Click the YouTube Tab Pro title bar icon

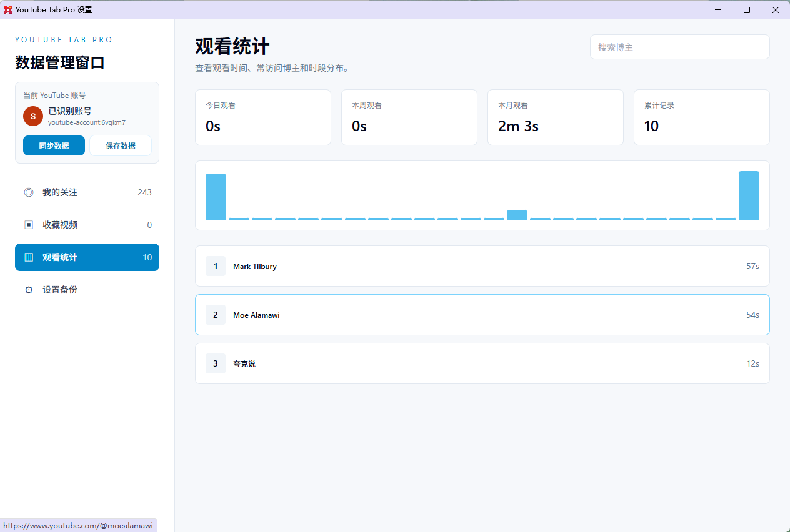pos(8,9)
